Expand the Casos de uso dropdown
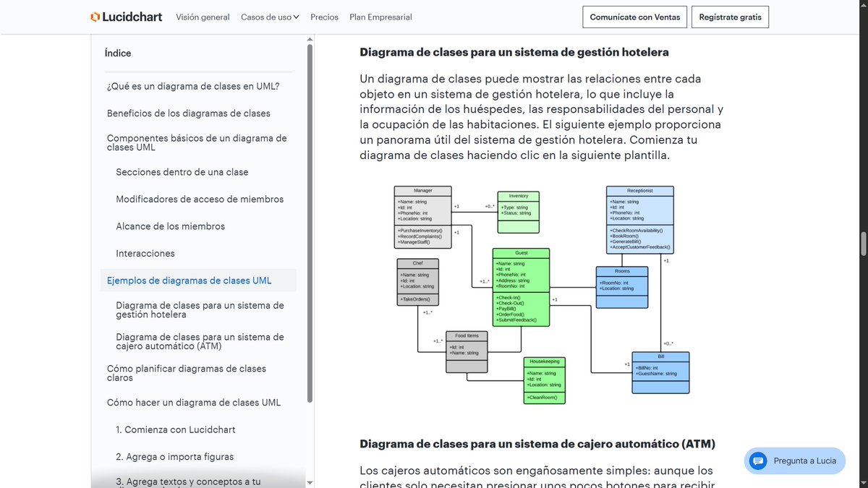The width and height of the screenshot is (868, 488). click(270, 17)
